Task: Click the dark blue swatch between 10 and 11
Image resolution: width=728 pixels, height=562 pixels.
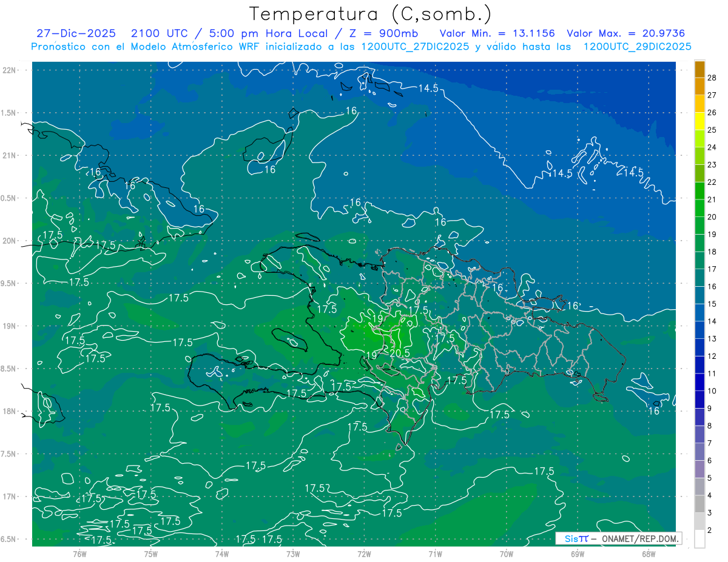Action: click(x=700, y=383)
